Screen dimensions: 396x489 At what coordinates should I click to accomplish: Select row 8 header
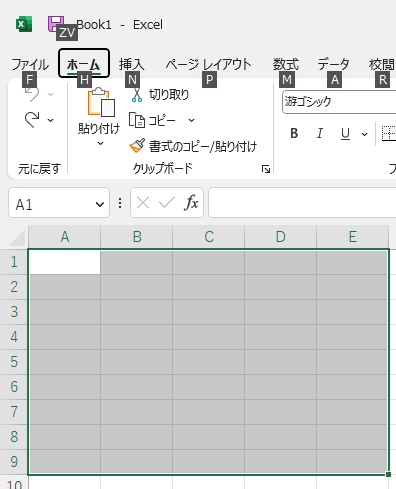(x=14, y=437)
